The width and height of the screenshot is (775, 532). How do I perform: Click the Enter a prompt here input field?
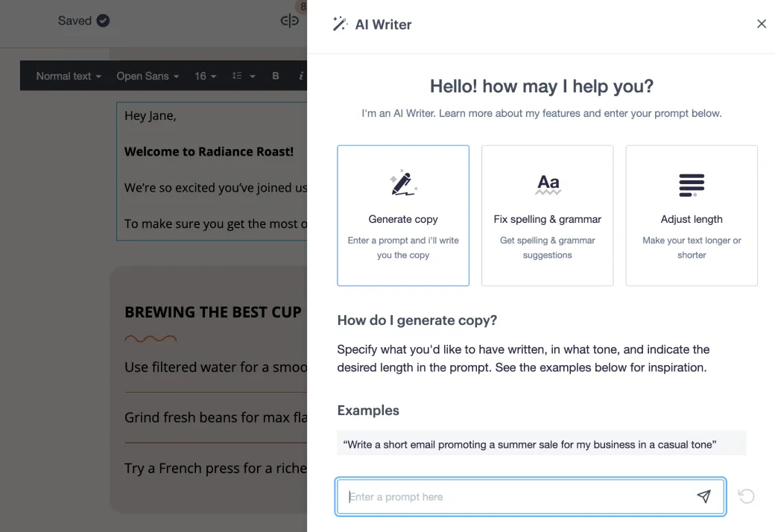coord(522,495)
